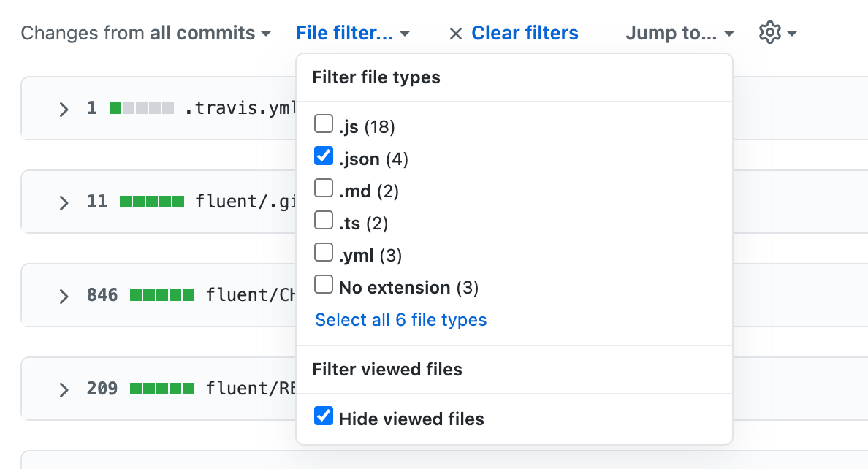Click the Clear filters link
Viewport: 868px width, 469px height.
click(525, 33)
